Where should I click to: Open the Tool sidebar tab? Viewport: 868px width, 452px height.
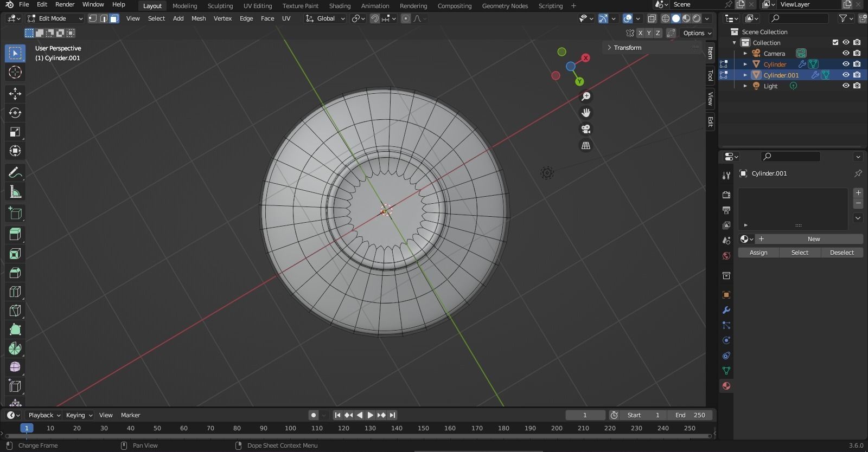click(710, 75)
